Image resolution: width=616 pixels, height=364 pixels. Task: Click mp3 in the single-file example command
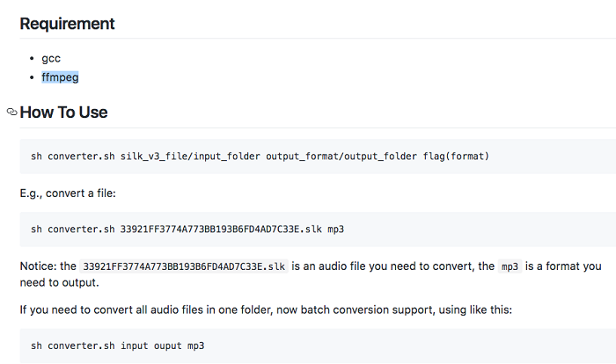[x=337, y=229]
